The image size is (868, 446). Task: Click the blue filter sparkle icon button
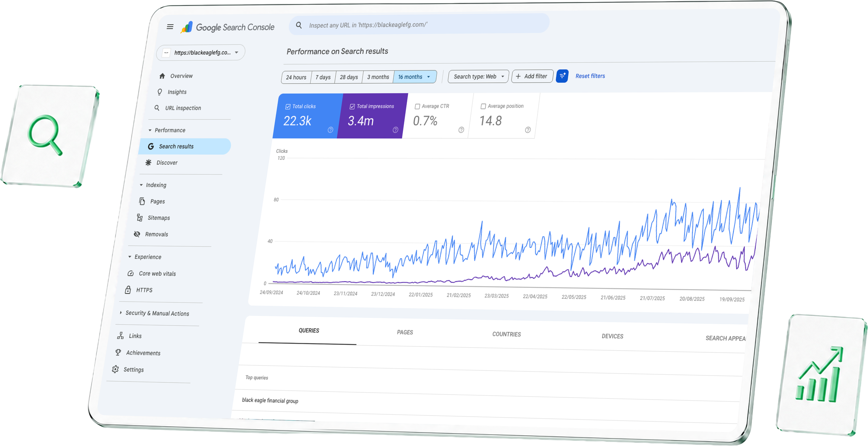click(562, 76)
